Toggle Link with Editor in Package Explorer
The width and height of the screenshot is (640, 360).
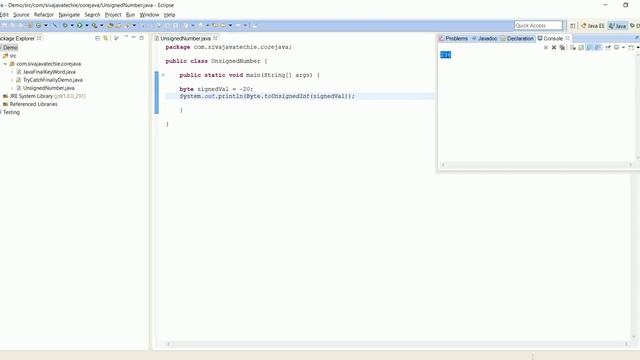pos(105,38)
